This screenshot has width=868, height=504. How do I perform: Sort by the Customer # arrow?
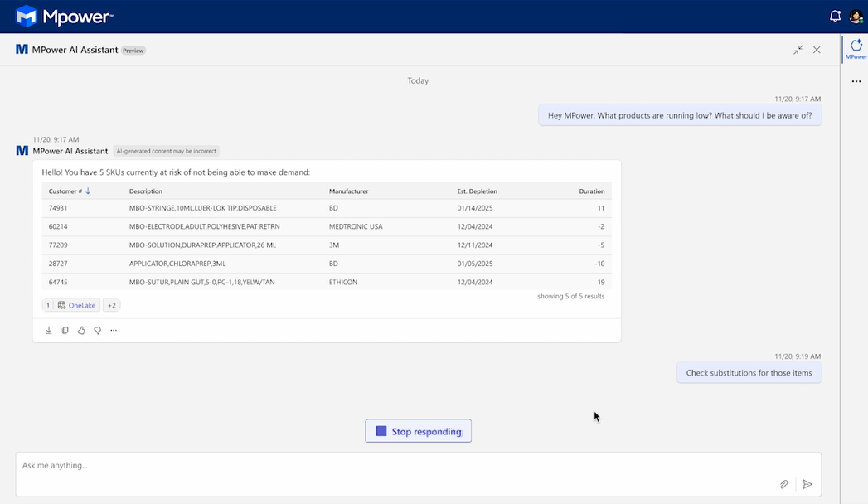click(88, 191)
